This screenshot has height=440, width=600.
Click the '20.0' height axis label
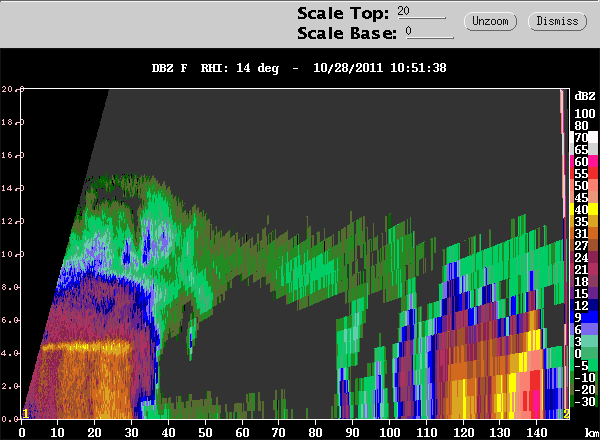12,89
